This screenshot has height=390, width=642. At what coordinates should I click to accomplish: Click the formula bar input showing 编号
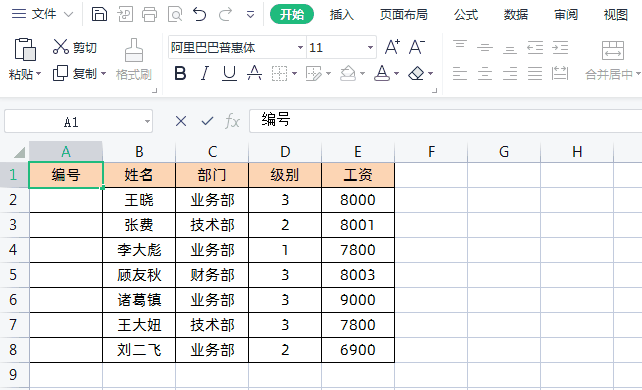445,121
